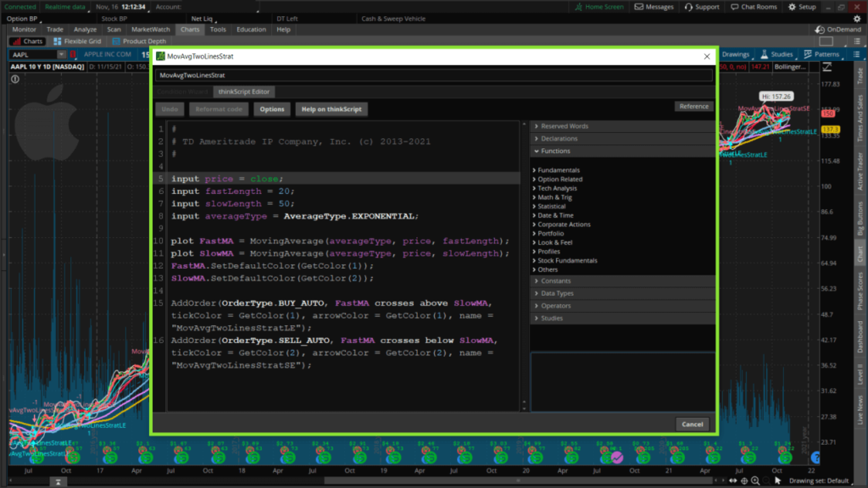Open the Drawing set: Default menu
The width and height of the screenshot is (868, 488).
click(819, 481)
